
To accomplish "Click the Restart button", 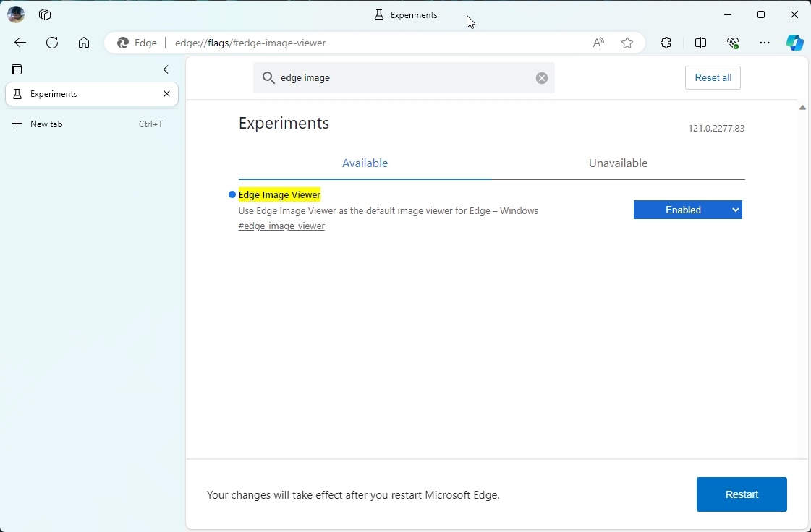I will pyautogui.click(x=742, y=494).
